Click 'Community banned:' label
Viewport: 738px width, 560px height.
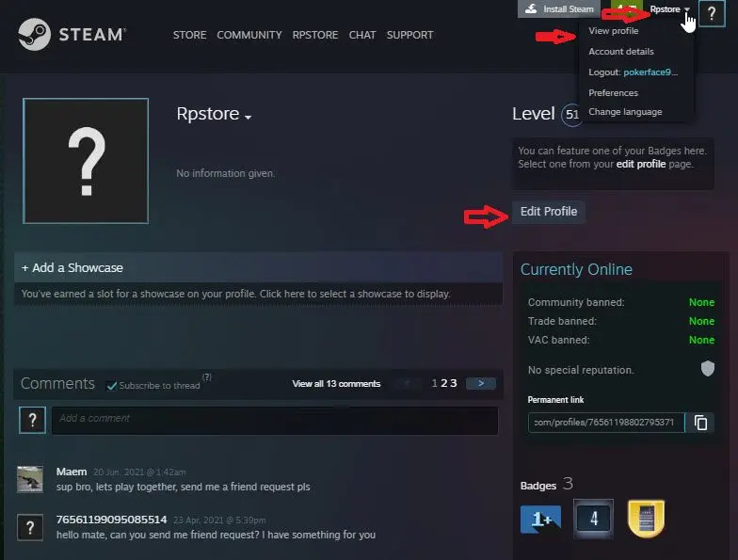pos(576,302)
